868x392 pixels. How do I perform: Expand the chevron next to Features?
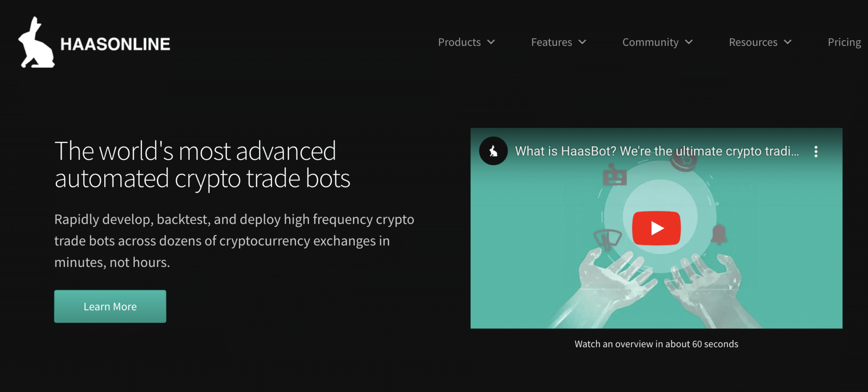(582, 42)
